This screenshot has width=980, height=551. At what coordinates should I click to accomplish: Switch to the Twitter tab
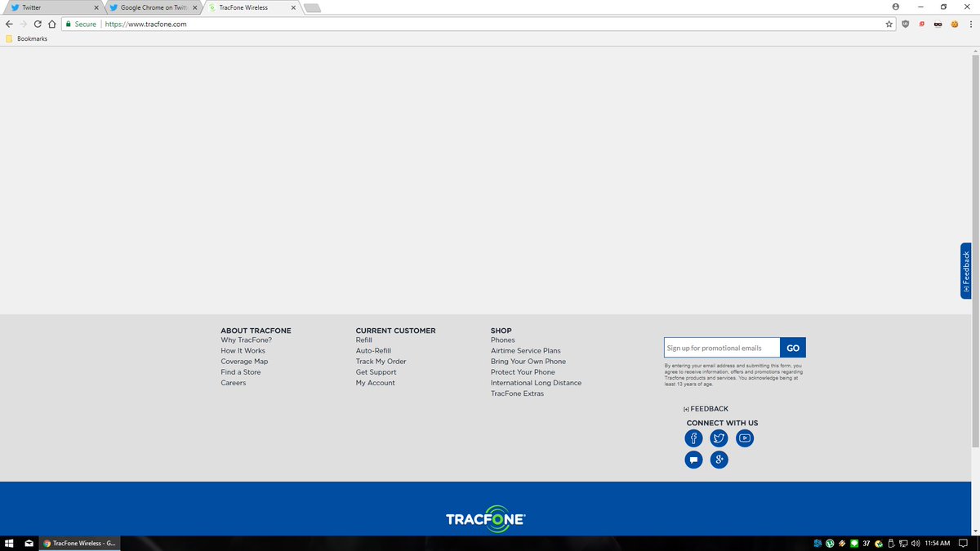53,7
